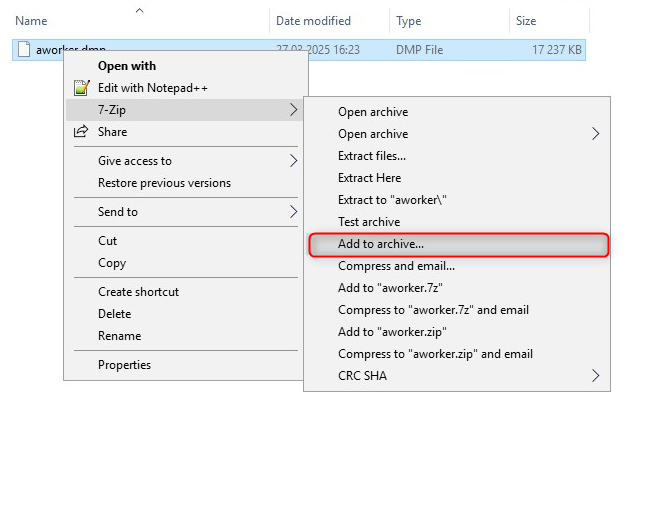Image resolution: width=664 pixels, height=522 pixels.
Task: Expand the Send to submenu
Action: click(x=293, y=212)
